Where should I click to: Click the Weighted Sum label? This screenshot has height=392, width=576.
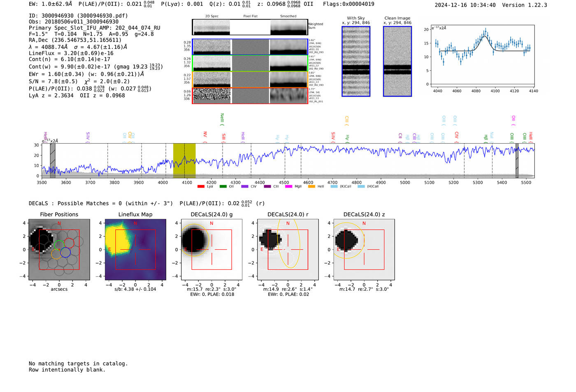tap(316, 26)
